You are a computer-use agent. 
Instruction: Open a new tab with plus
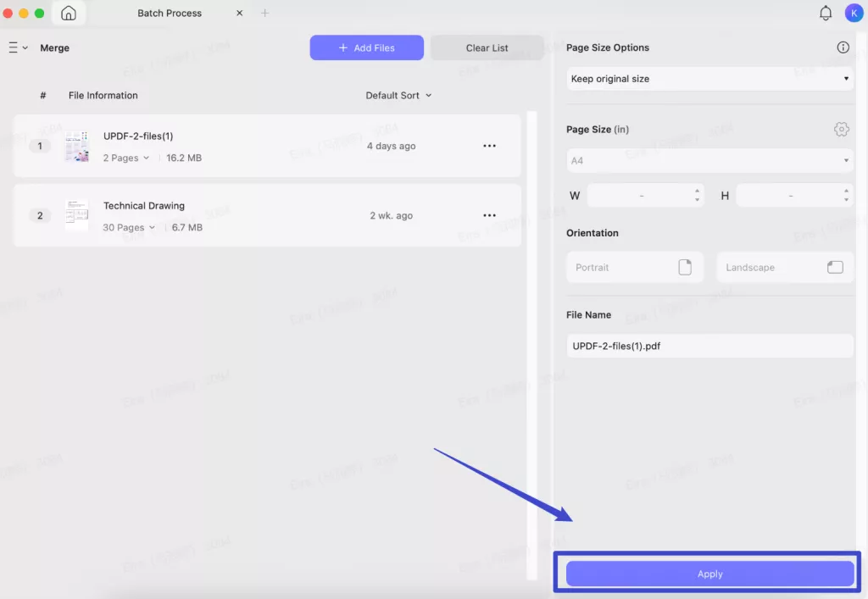[265, 13]
